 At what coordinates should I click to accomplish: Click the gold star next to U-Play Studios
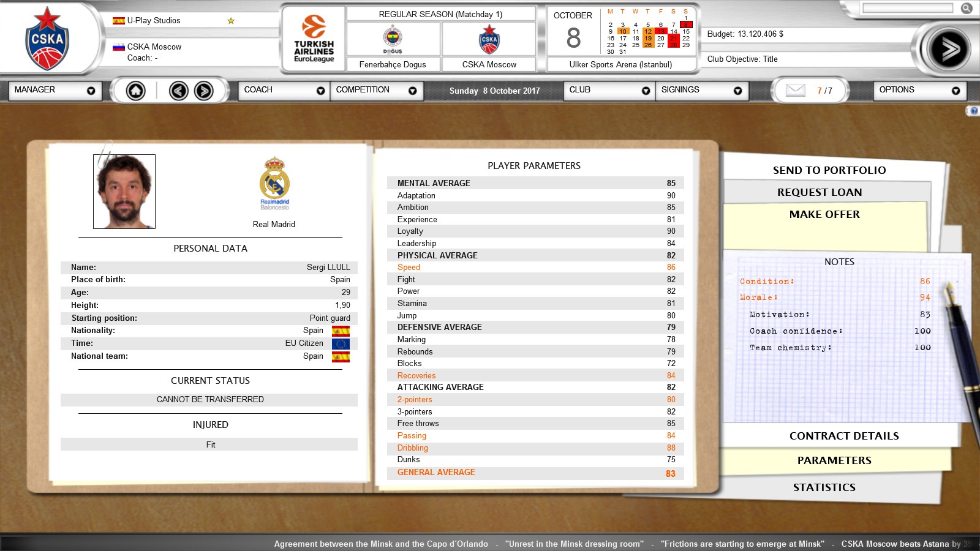coord(231,21)
